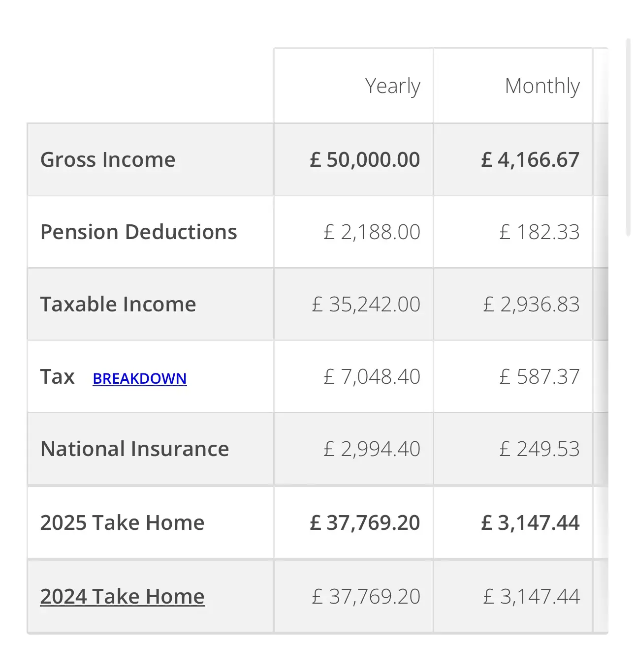Click the Gross Income row label
This screenshot has height=672, width=635.
[108, 159]
